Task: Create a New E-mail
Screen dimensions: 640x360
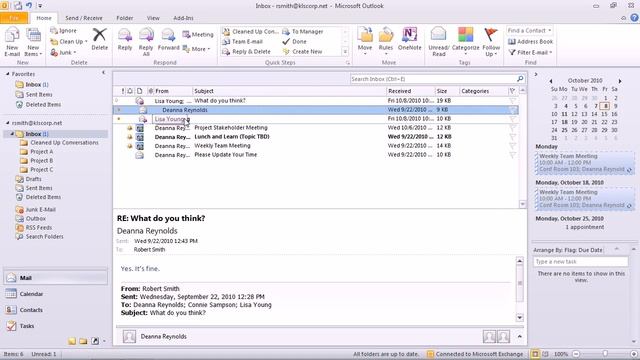Action: (x=12, y=42)
